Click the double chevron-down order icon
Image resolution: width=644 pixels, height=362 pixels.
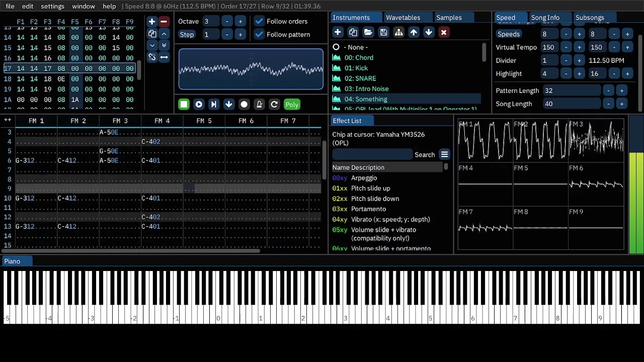[x=164, y=45]
